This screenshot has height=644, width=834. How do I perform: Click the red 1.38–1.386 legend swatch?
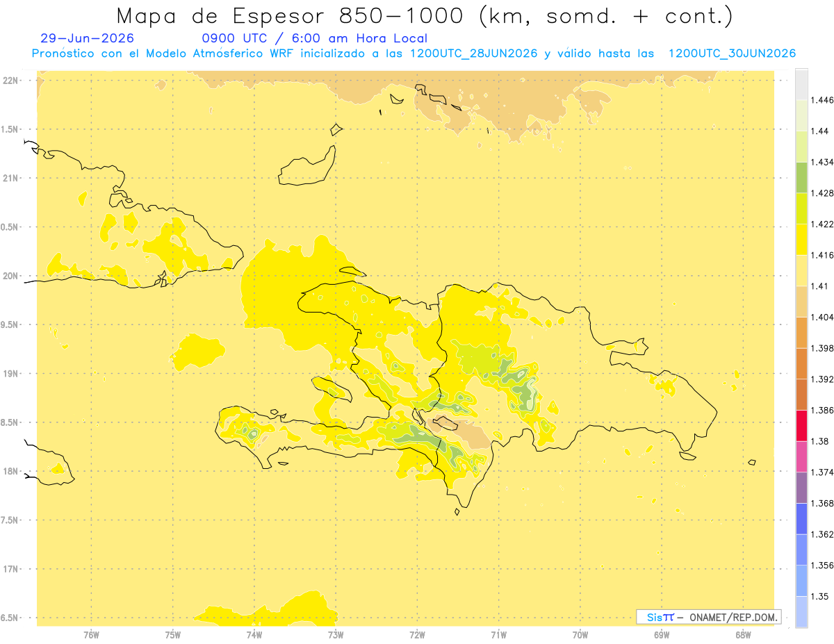(801, 425)
